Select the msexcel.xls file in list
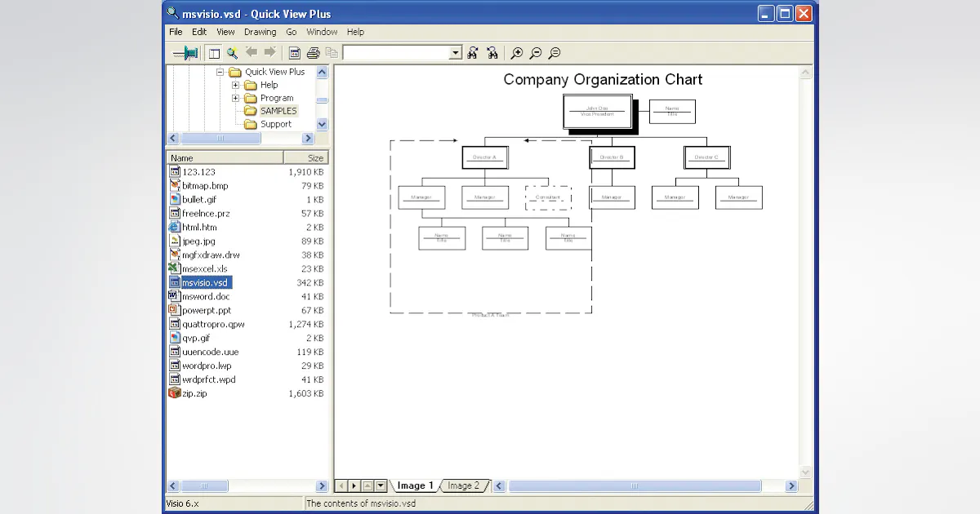980x514 pixels. coord(204,268)
